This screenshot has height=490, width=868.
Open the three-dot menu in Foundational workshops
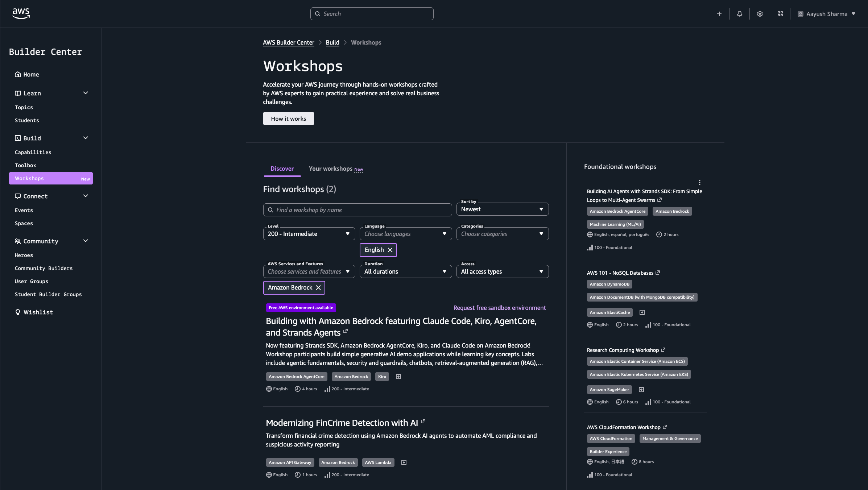tap(700, 182)
